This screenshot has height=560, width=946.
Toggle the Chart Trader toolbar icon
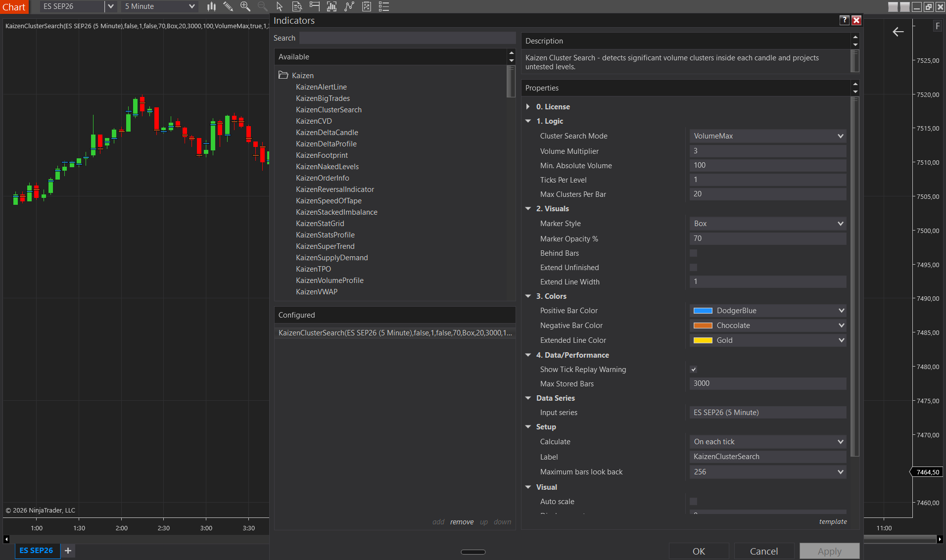click(x=314, y=6)
